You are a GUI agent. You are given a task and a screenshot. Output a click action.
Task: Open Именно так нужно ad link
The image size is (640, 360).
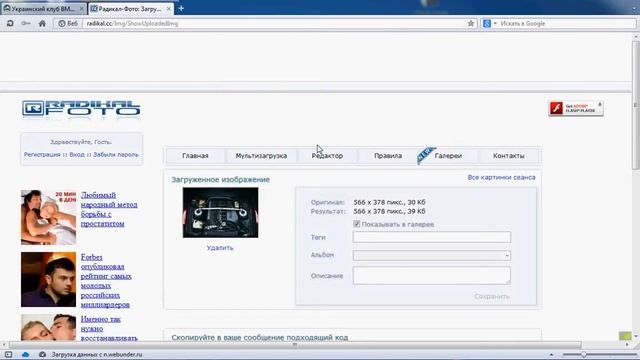[x=109, y=329]
